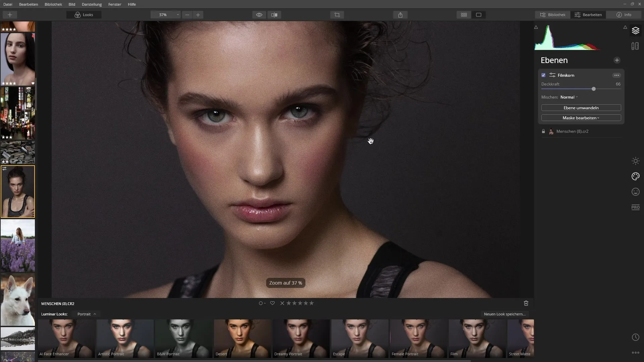Select the Menschen (8).cr2 base layer
644x362 pixels.
581,131
